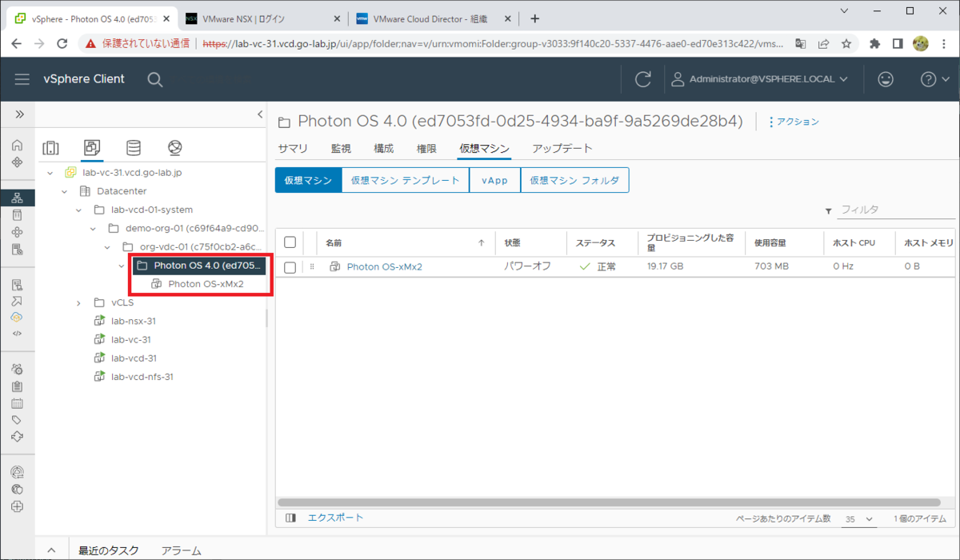Collapse the Photon OS 4.0 folder node
Viewport: 960px width, 560px height.
[x=122, y=266]
